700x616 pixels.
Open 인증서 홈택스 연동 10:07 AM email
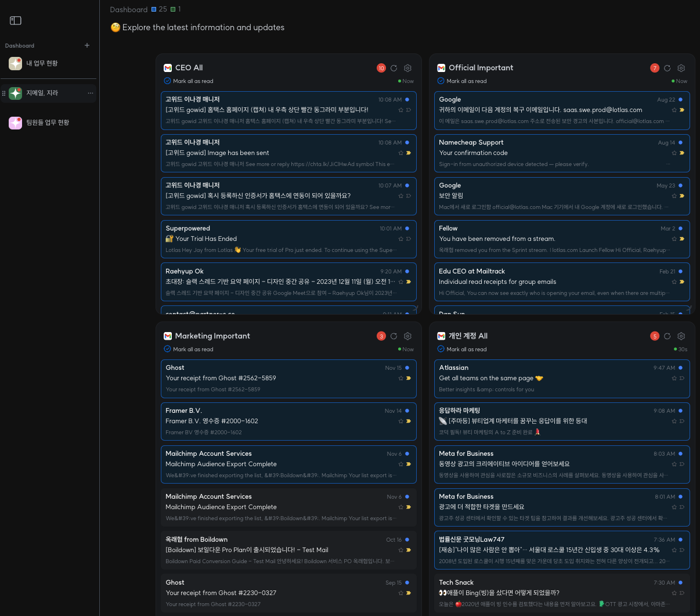[288, 196]
